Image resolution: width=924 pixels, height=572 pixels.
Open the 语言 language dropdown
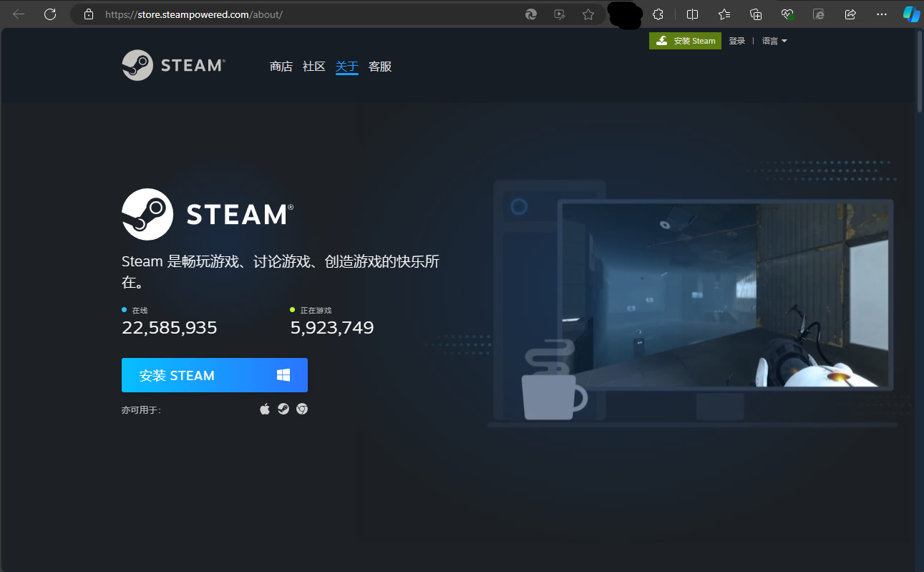774,40
